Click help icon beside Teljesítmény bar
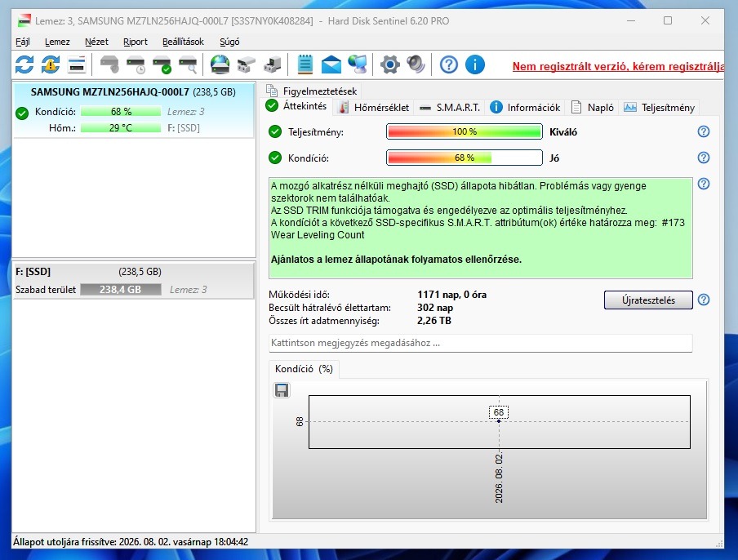Viewport: 738px width, 560px height. click(703, 131)
